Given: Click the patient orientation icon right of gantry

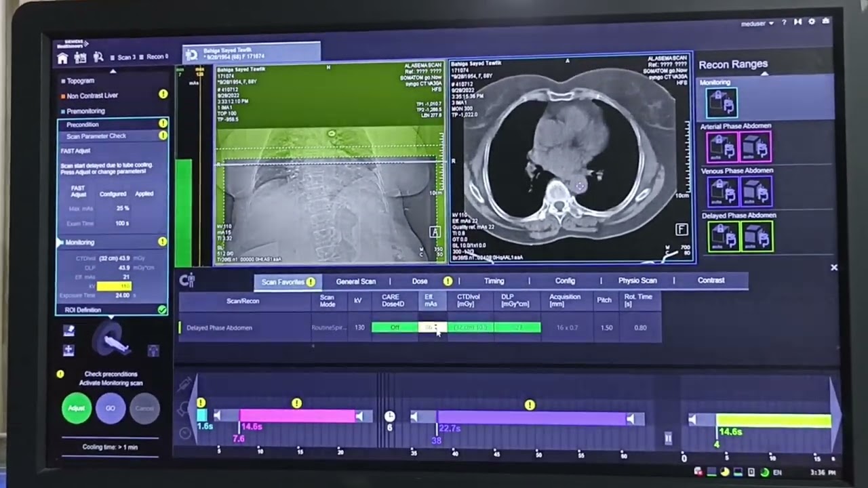Looking at the screenshot, I should point(153,350).
